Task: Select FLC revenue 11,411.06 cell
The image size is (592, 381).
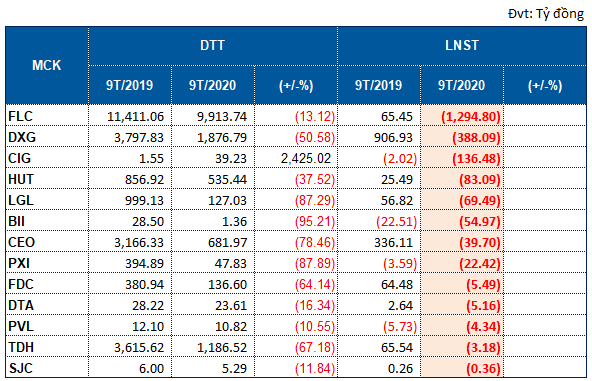Action: (x=130, y=116)
